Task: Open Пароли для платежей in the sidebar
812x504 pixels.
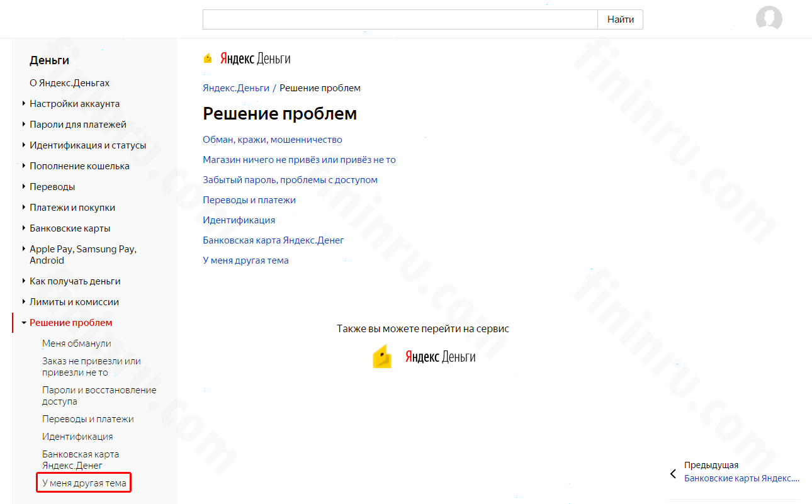Action: 78,125
